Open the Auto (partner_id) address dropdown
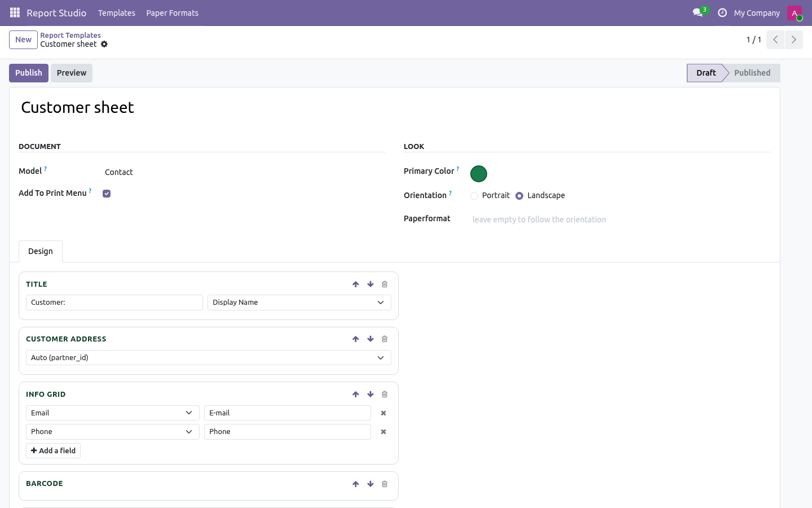The image size is (812, 508). coord(209,358)
